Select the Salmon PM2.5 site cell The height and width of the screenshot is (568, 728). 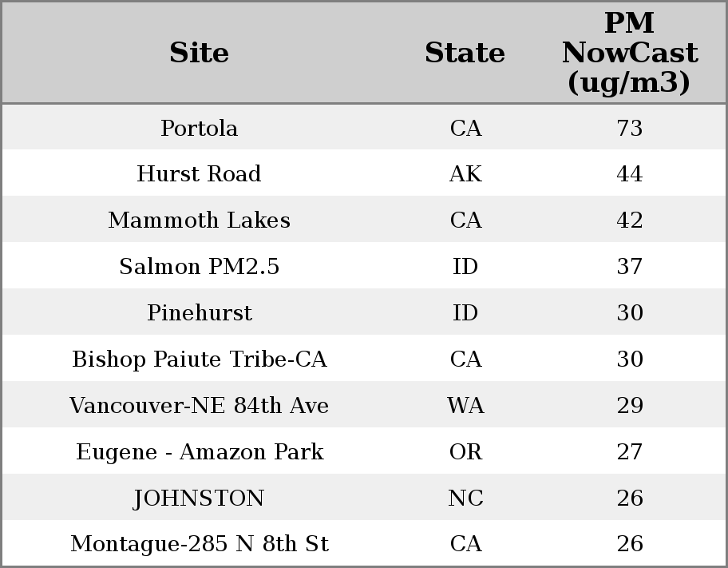[x=199, y=267]
